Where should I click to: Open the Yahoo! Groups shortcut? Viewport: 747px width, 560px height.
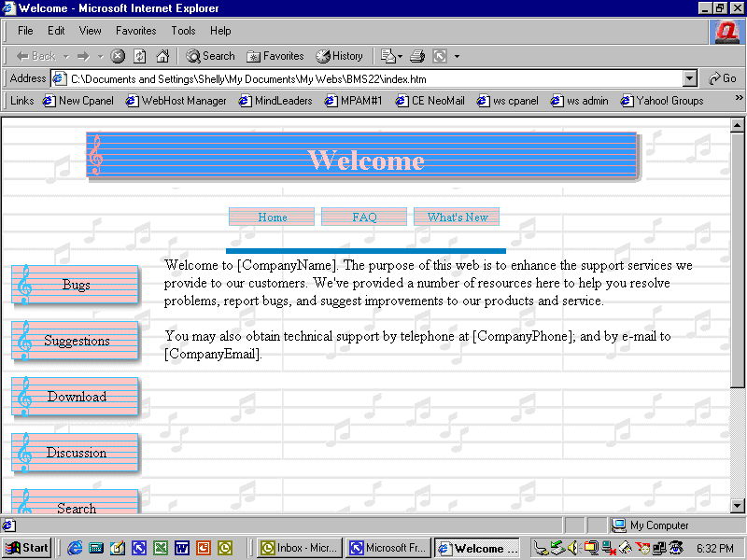[x=662, y=101]
